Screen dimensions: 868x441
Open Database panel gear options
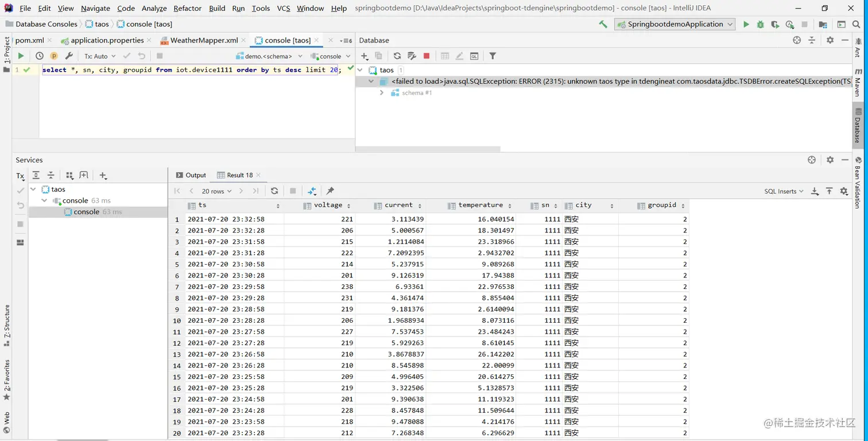coord(830,40)
